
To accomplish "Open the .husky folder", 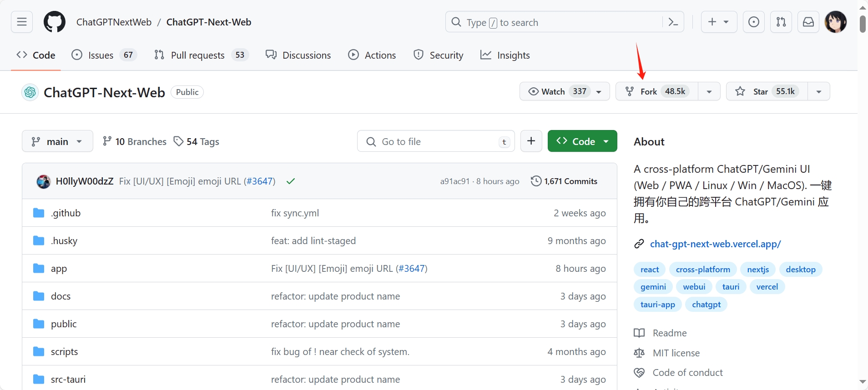I will [64, 240].
